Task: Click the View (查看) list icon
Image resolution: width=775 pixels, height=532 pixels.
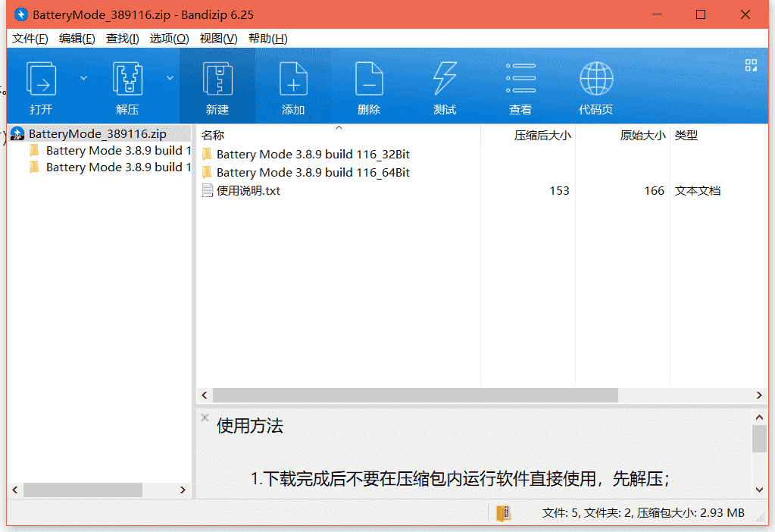Action: (520, 79)
